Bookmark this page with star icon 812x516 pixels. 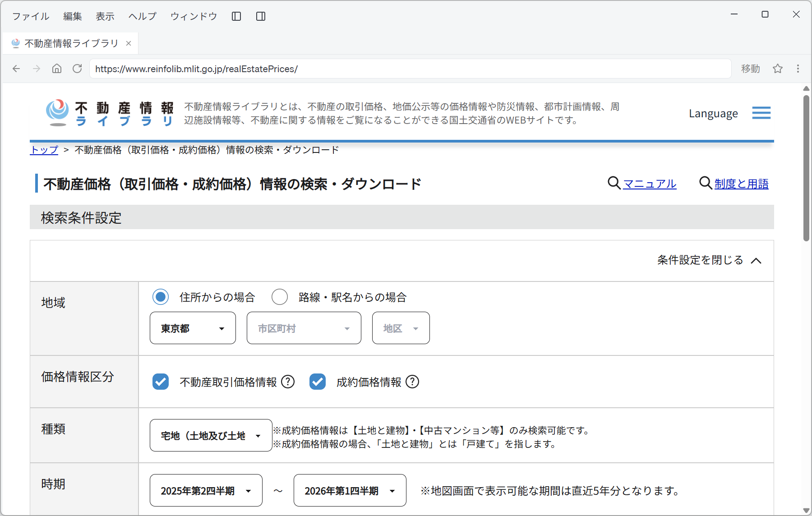coord(778,69)
